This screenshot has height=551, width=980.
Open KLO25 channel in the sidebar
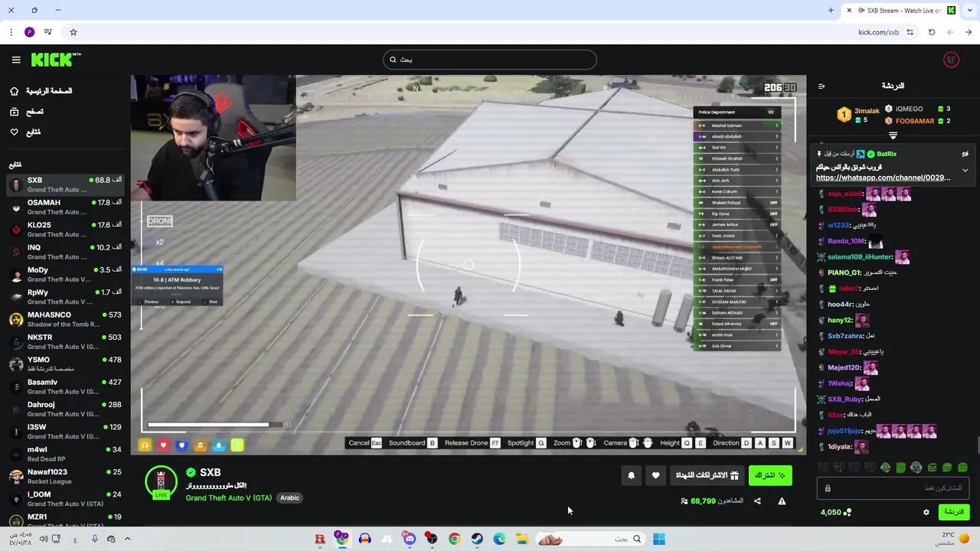coord(65,230)
